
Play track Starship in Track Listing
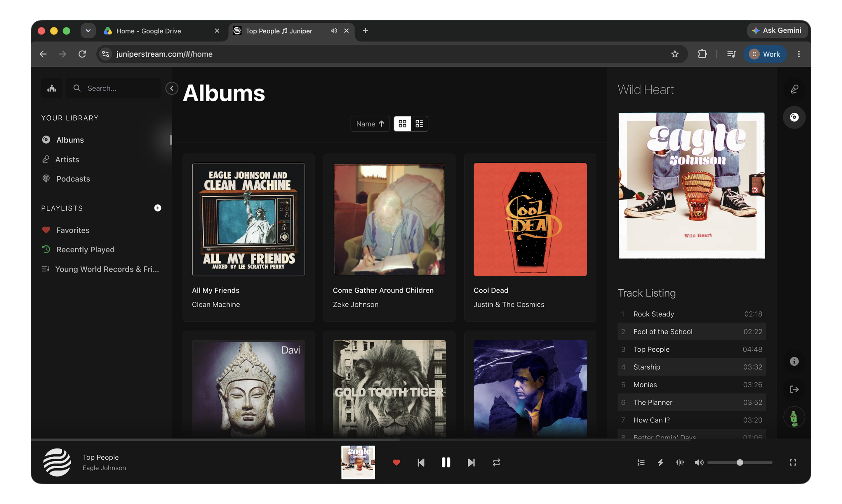point(691,367)
